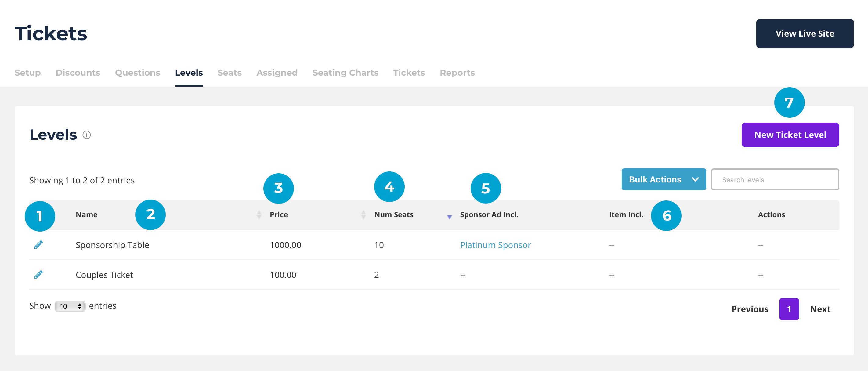Switch to the Setup tab
Screen dimensions: 868x371
(28, 73)
